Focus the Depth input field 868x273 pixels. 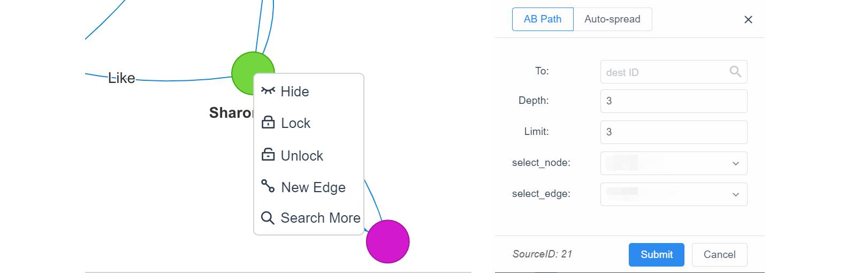(674, 101)
